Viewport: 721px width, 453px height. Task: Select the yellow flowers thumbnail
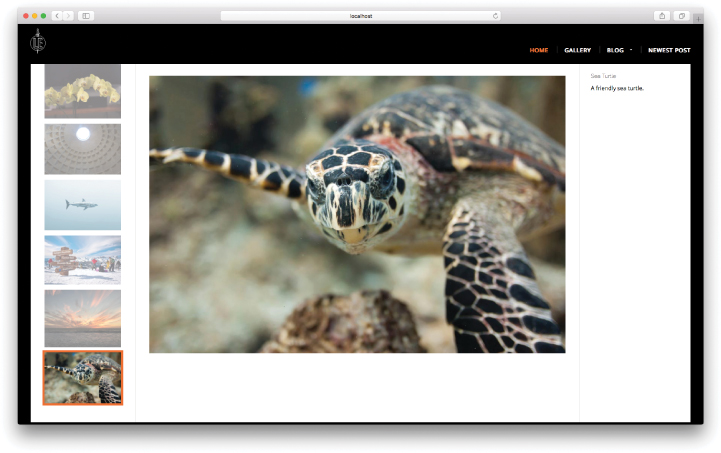pos(82,90)
